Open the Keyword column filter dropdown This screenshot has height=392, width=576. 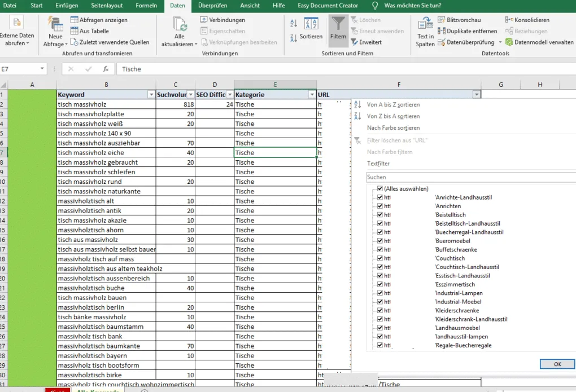pyautogui.click(x=151, y=95)
